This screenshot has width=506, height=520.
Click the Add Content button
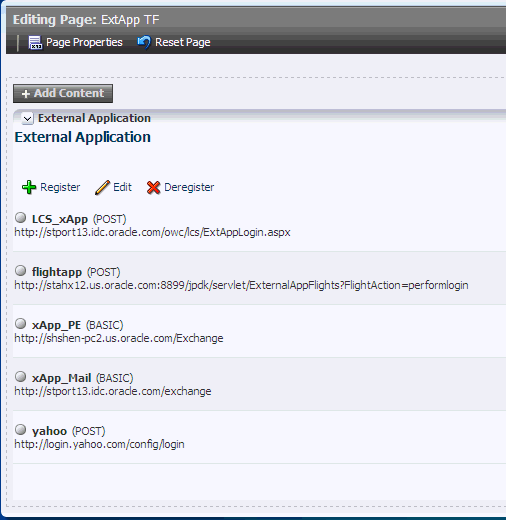[x=63, y=93]
